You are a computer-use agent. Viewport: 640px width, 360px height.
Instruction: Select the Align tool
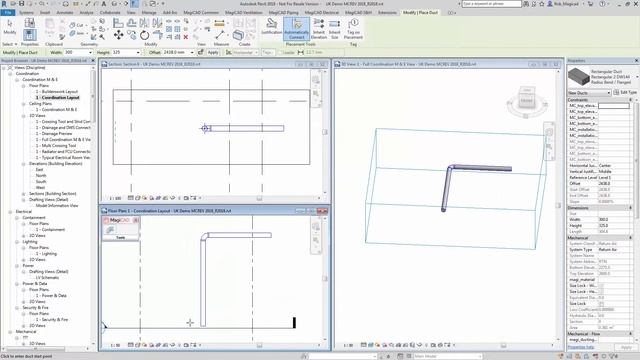point(118,23)
